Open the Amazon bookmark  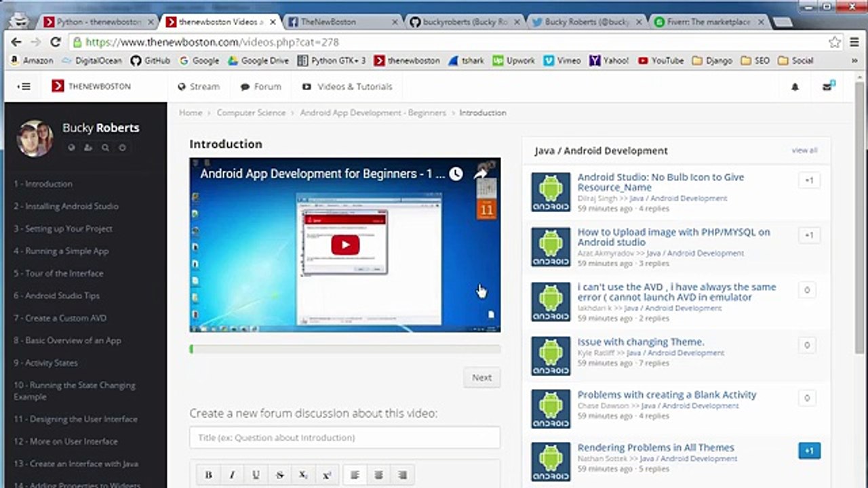31,60
